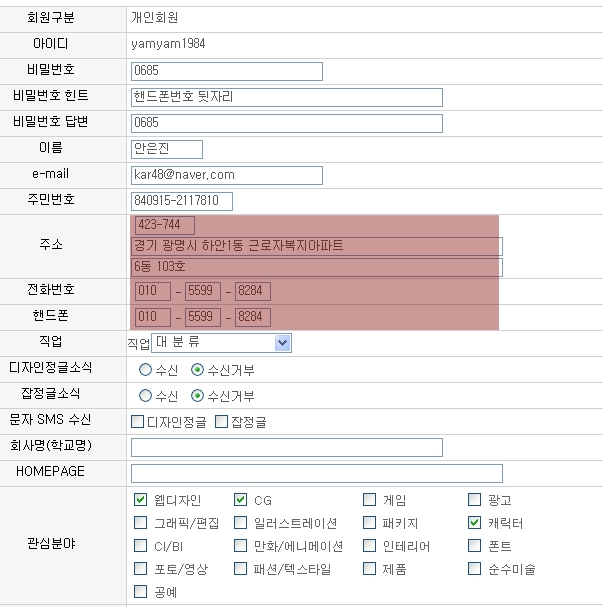Uncheck the CG interest checkbox
Image resolution: width=603 pixels, height=607 pixels.
click(240, 499)
